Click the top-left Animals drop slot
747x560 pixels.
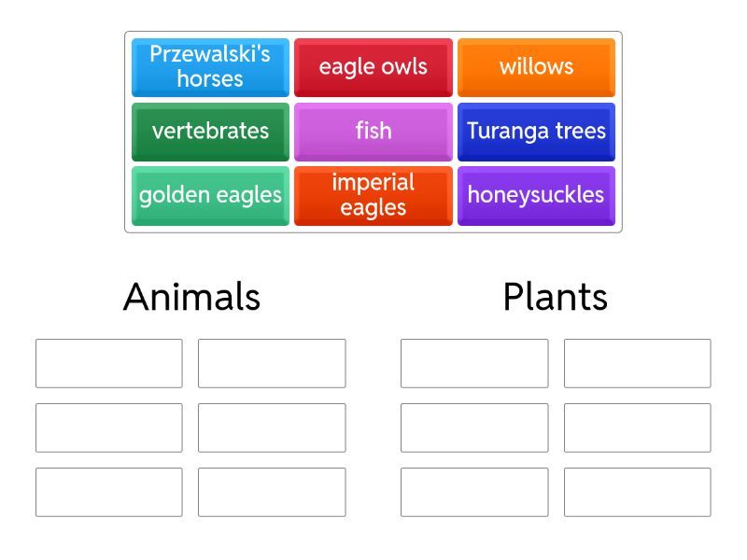tap(109, 363)
